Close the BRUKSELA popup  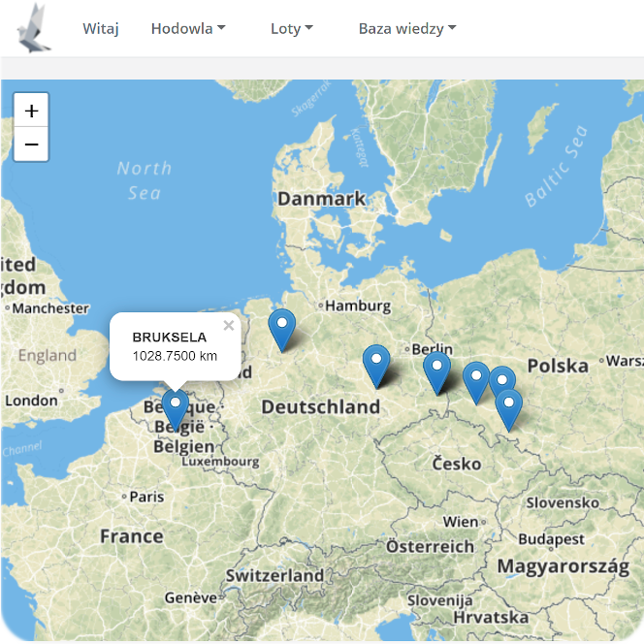pos(229,326)
